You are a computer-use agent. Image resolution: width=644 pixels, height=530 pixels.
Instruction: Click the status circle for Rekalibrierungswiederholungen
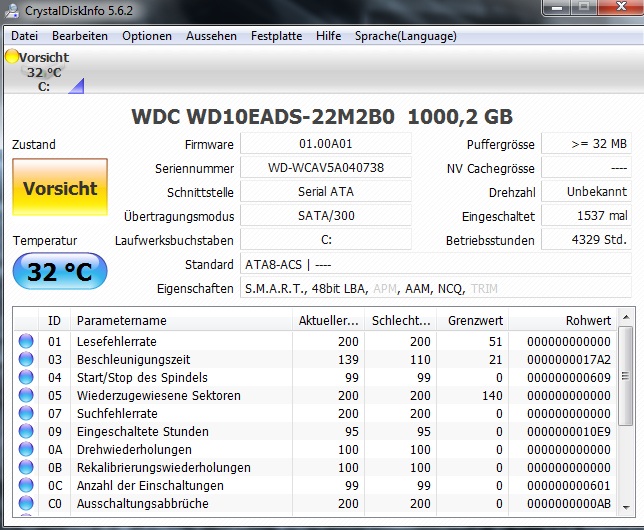26,468
